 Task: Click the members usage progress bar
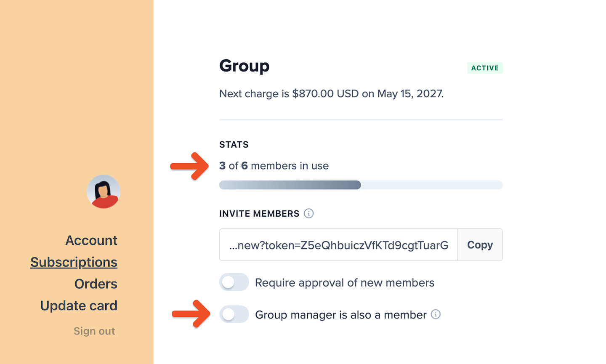click(x=361, y=185)
